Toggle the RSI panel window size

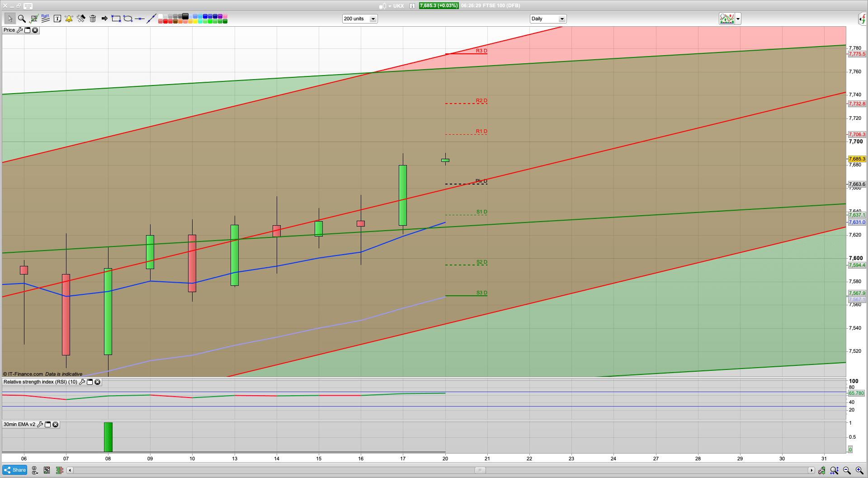click(90, 382)
